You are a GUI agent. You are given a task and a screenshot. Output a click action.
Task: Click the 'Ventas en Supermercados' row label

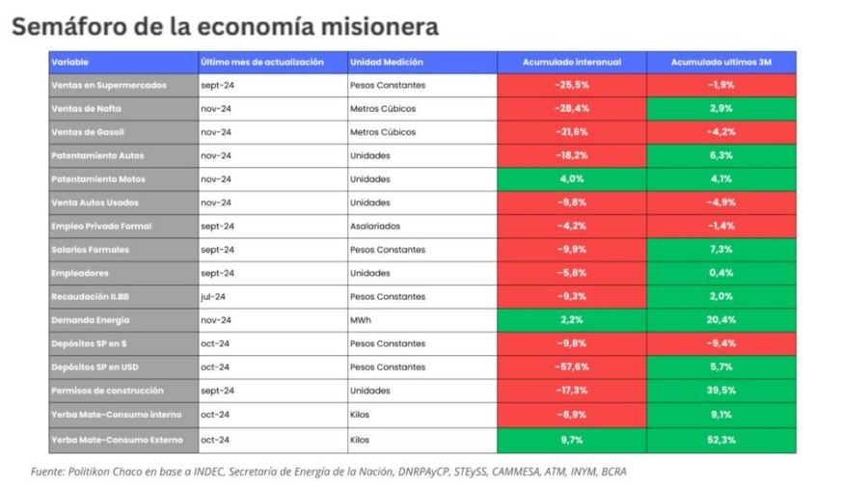tap(109, 85)
